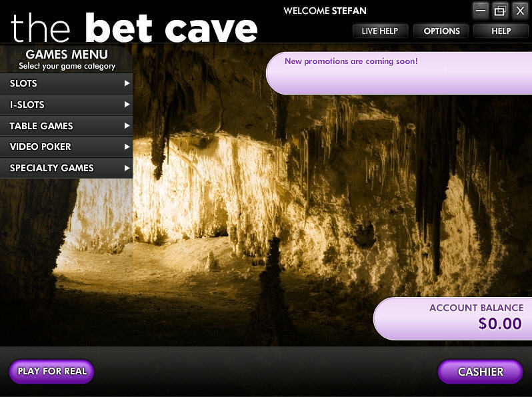Open the Cashier

click(x=480, y=372)
